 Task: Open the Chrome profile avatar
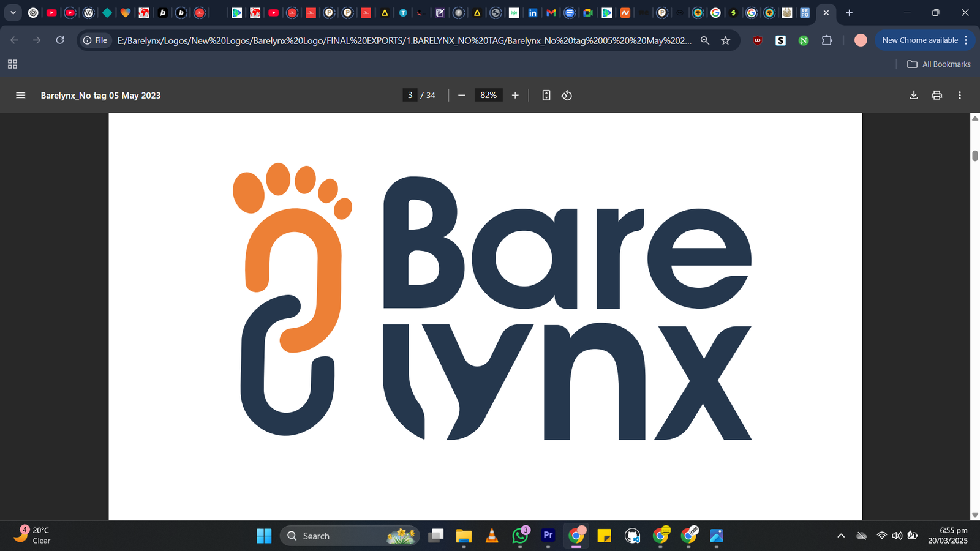861,40
